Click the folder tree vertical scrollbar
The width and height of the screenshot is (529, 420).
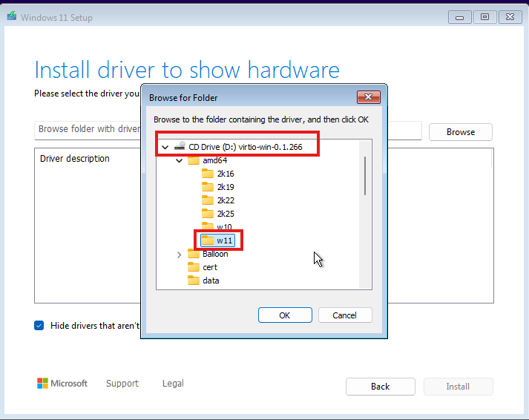(364, 176)
